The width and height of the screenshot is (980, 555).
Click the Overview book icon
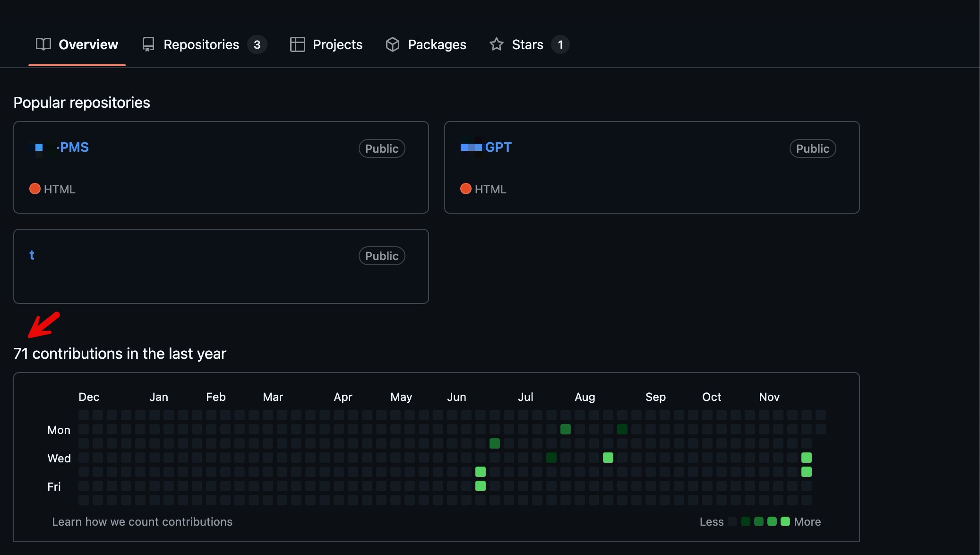coord(43,44)
